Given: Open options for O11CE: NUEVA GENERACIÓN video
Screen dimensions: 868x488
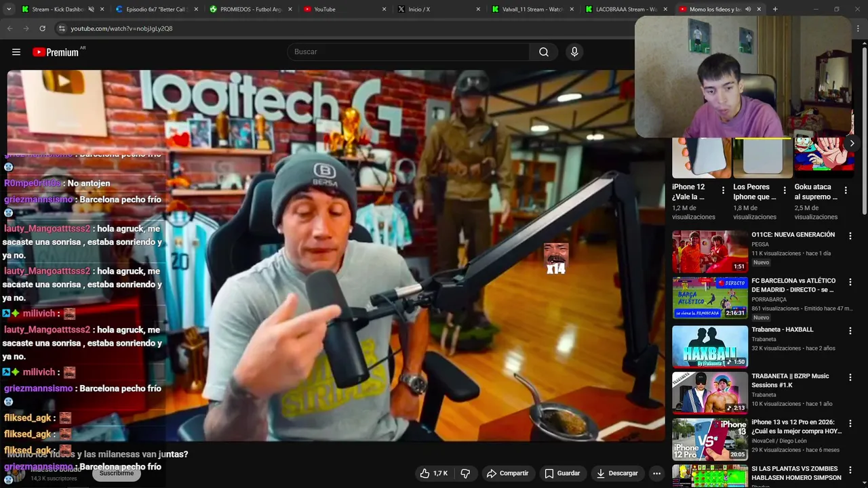Looking at the screenshot, I should click(850, 236).
